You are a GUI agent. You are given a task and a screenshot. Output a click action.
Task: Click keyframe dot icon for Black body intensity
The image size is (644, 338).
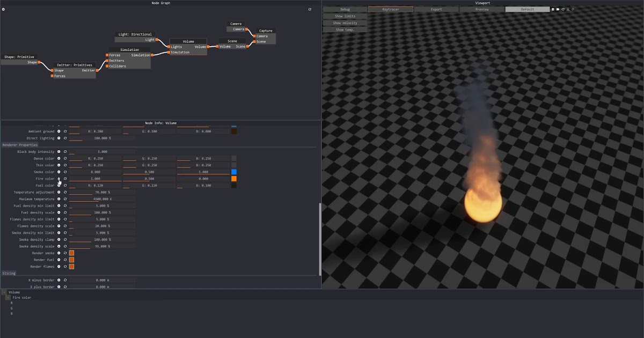[59, 152]
